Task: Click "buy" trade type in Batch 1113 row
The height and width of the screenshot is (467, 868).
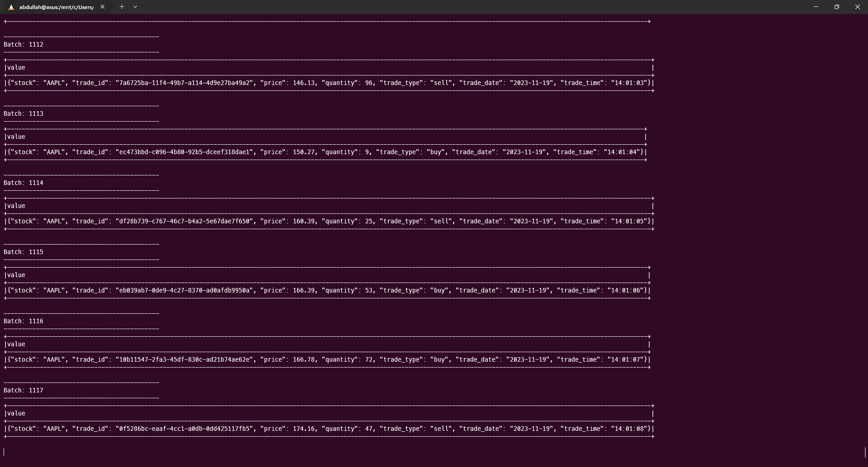Action: click(x=436, y=152)
